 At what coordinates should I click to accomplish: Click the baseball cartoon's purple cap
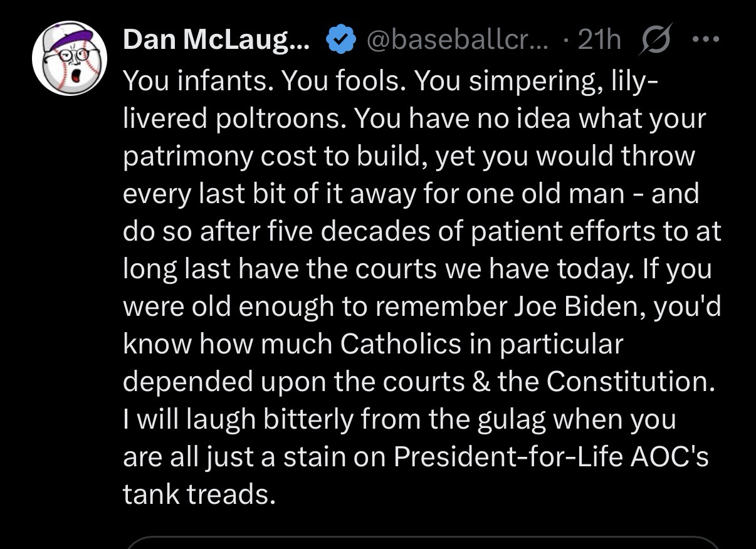65,38
